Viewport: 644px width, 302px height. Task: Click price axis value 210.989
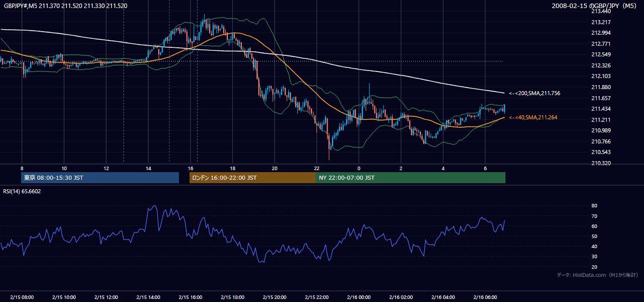[x=601, y=130]
